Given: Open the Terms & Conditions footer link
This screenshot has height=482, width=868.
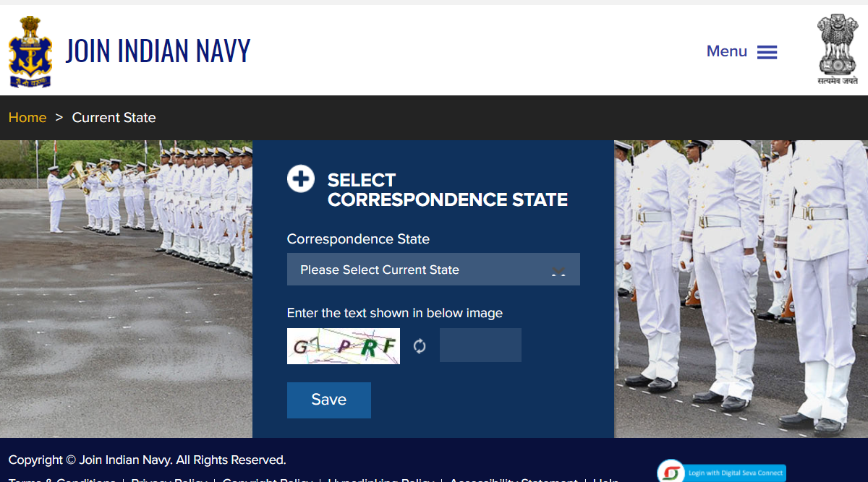Looking at the screenshot, I should coord(61,480).
